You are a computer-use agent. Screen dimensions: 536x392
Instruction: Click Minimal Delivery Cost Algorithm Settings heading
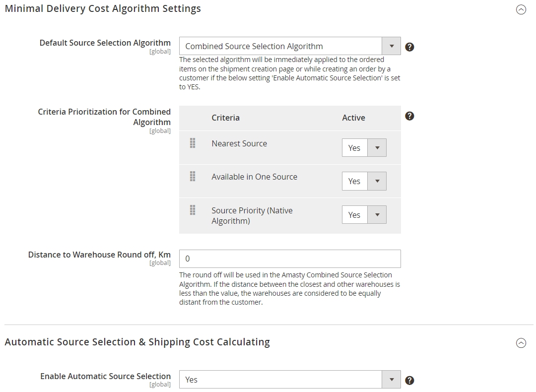pyautogui.click(x=103, y=8)
